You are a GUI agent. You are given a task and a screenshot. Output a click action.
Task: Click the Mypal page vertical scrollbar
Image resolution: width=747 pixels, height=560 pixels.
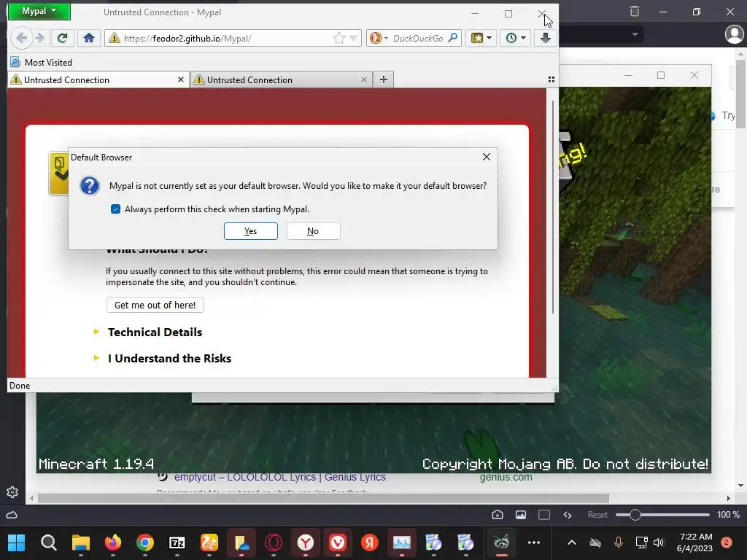click(553, 207)
